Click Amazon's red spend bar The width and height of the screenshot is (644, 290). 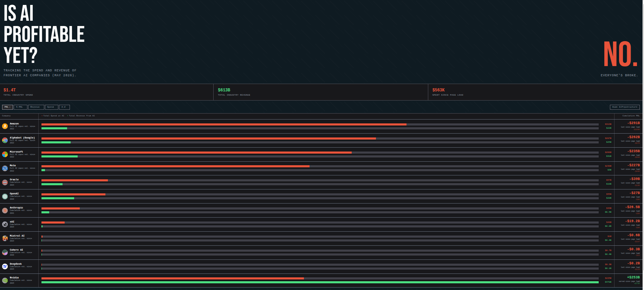point(224,124)
